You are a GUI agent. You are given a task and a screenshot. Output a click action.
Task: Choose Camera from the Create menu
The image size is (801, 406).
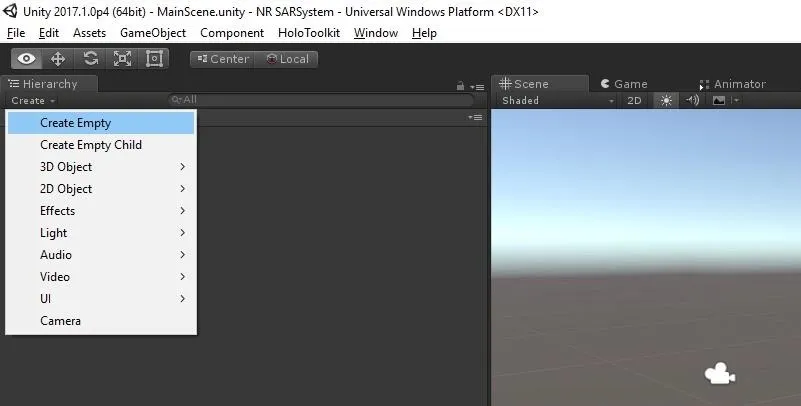[x=101, y=321]
